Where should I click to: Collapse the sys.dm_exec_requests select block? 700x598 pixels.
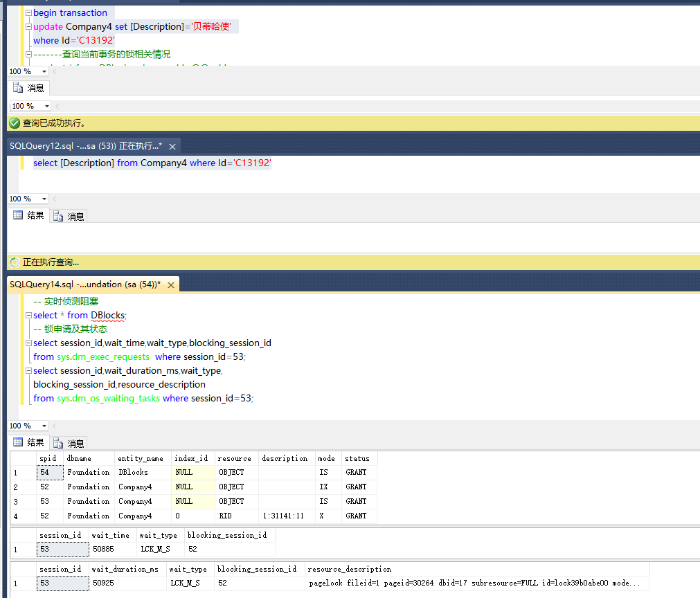click(28, 343)
